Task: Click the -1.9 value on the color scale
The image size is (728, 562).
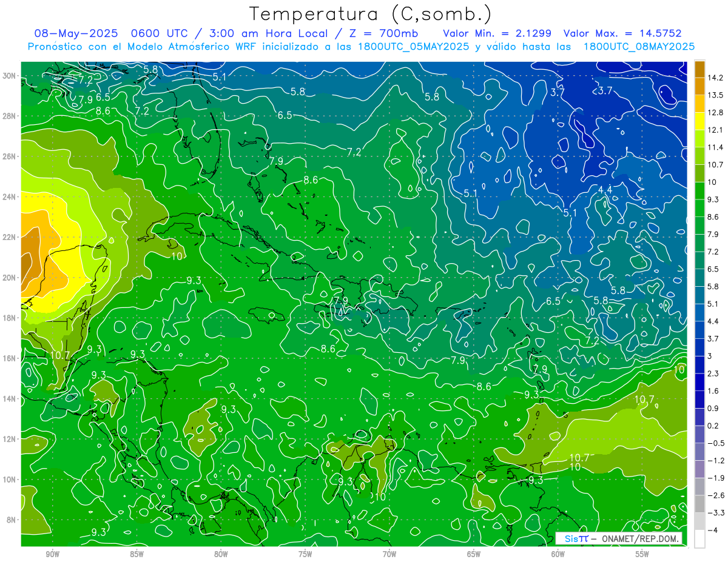Action: tap(715, 478)
